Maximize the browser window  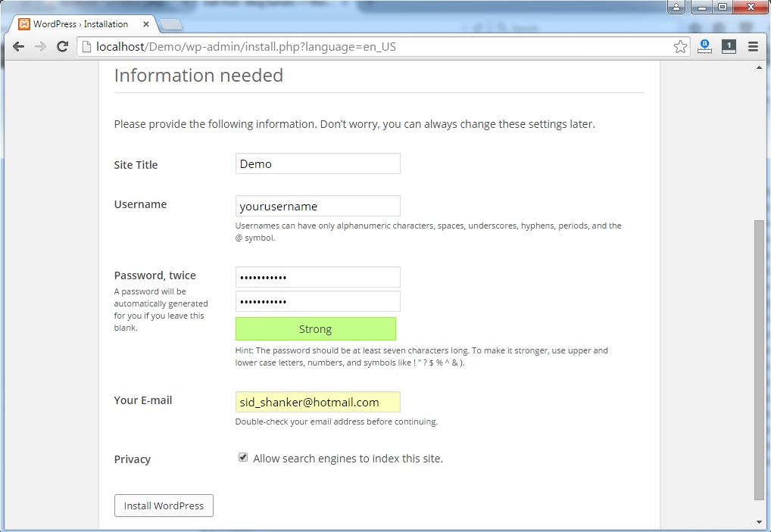pyautogui.click(x=723, y=7)
